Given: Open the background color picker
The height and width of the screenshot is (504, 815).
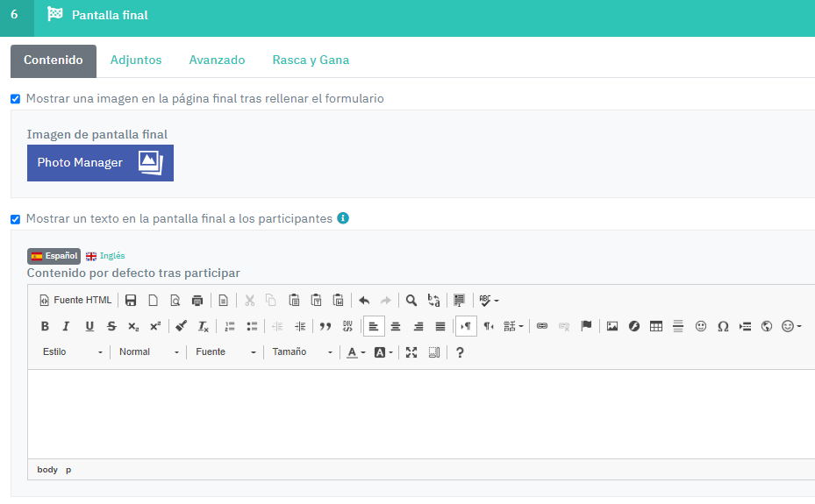Looking at the screenshot, I should tap(383, 352).
